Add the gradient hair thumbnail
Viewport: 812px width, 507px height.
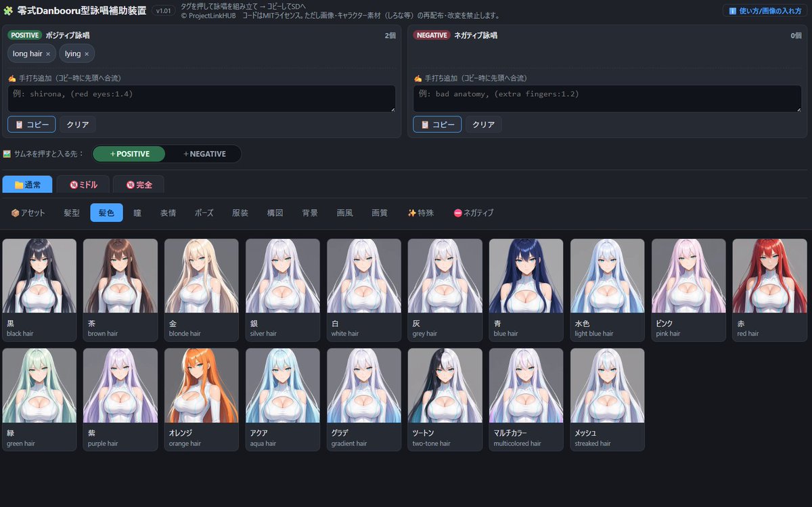[364, 399]
